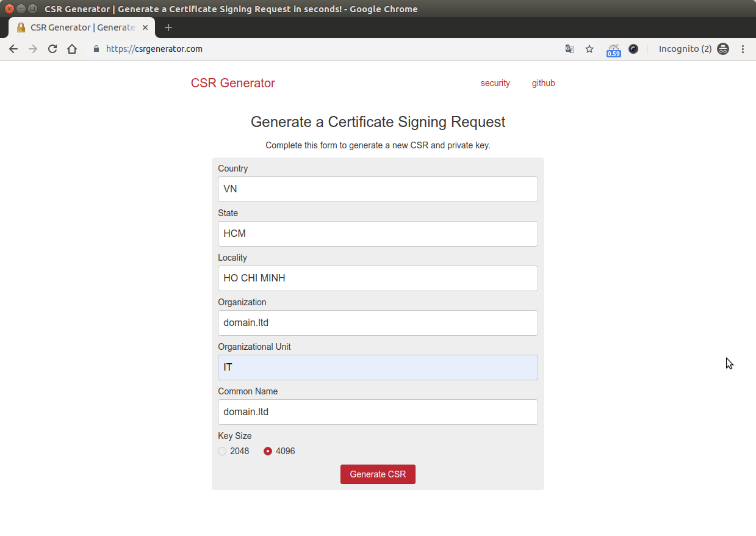Click the CSR Generator site title

232,83
